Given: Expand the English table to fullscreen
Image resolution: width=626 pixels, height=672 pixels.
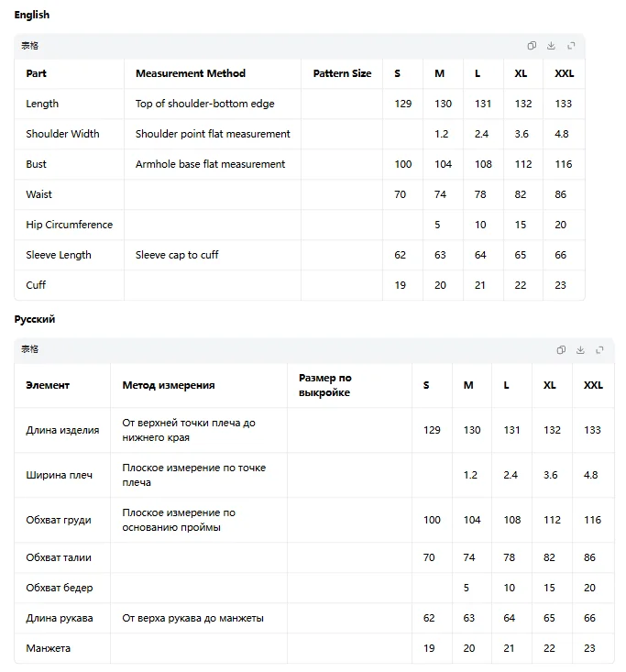Looking at the screenshot, I should pyautogui.click(x=571, y=46).
